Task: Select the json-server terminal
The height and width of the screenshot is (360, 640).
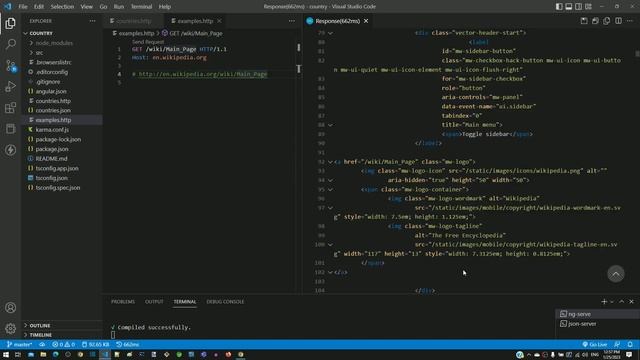Action: click(597, 324)
